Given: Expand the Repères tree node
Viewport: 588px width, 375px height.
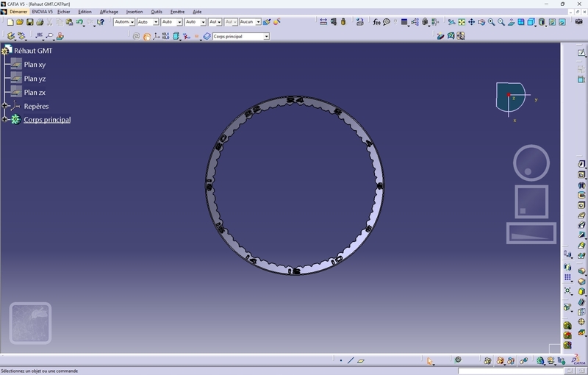Looking at the screenshot, I should tap(5, 106).
